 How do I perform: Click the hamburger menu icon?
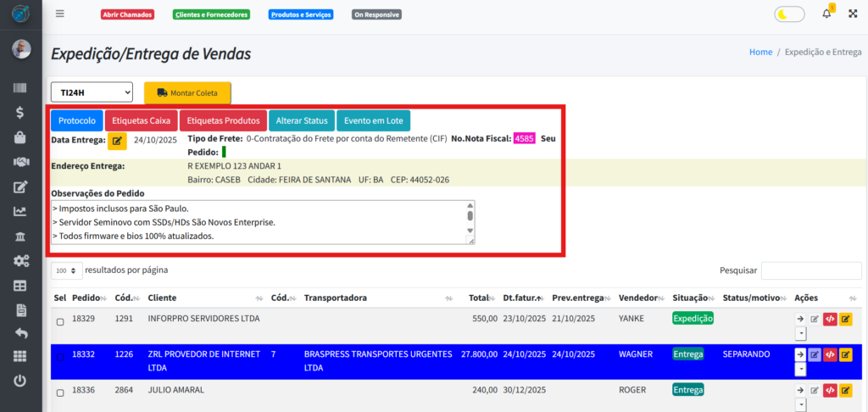pos(59,14)
